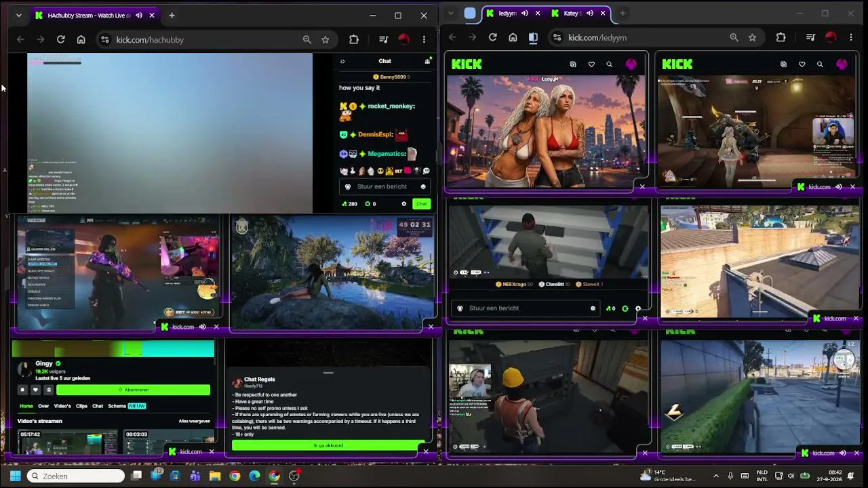Click the heart icon above the LedyyM artwork
Viewport: 868px width, 488px height.
591,64
